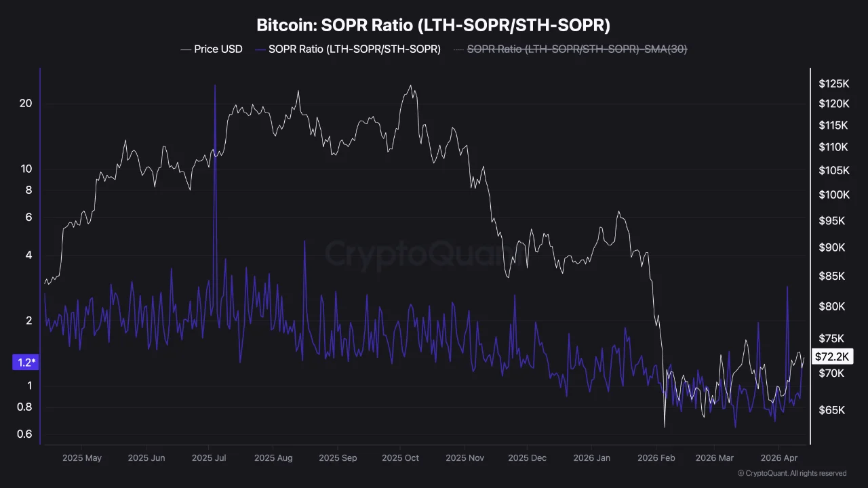
Task: Select the 2025 Jul x-axis label
Action: [209, 458]
